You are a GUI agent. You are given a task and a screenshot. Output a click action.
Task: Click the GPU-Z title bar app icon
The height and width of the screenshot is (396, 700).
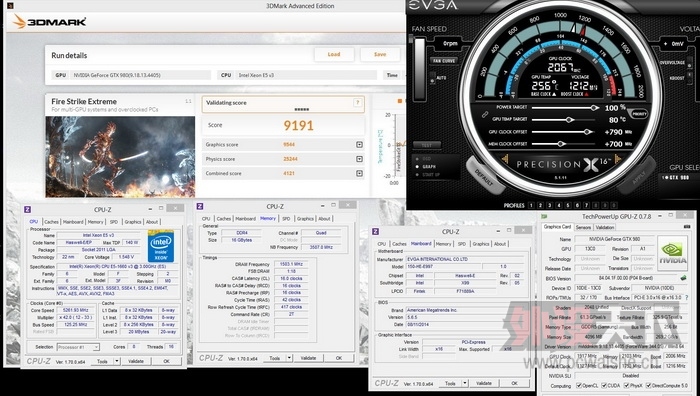click(545, 217)
